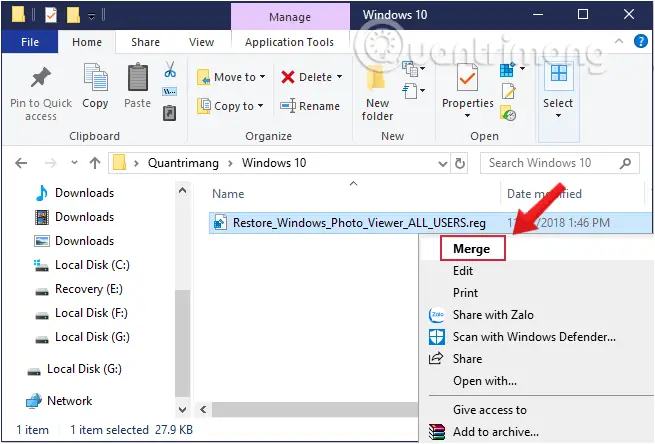Viewport: 655px width, 444px height.
Task: Open the File tab
Action: 30,42
